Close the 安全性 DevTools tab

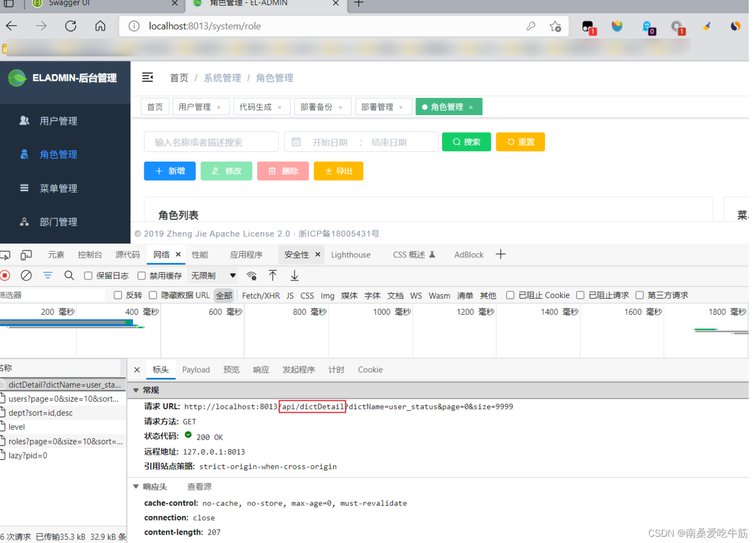point(318,254)
